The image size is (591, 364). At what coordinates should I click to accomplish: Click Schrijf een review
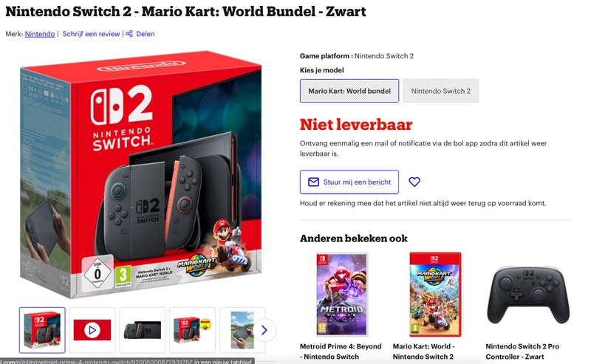(91, 34)
